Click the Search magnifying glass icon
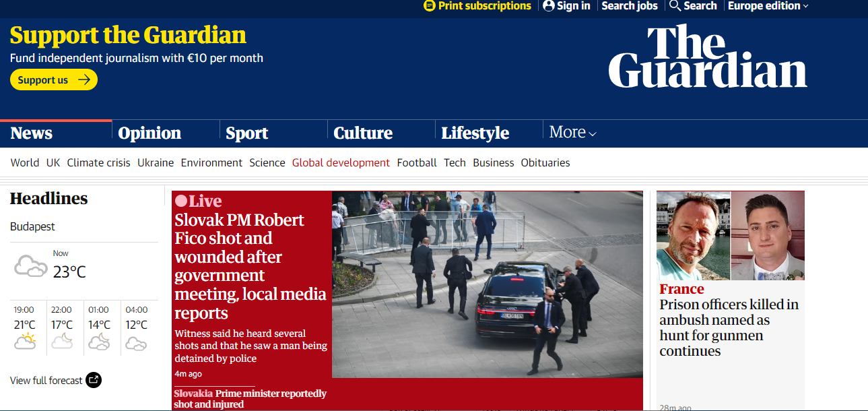Image resolution: width=868 pixels, height=411 pixels. tap(675, 6)
